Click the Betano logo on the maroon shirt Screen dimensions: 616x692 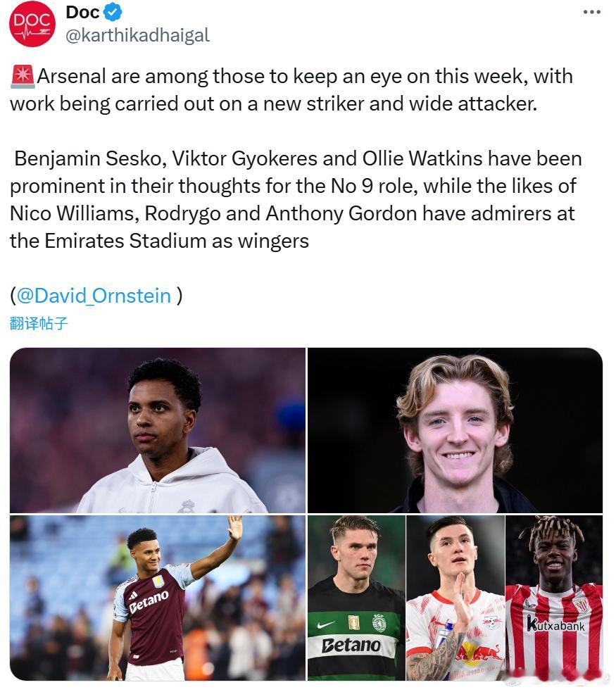pos(149,603)
